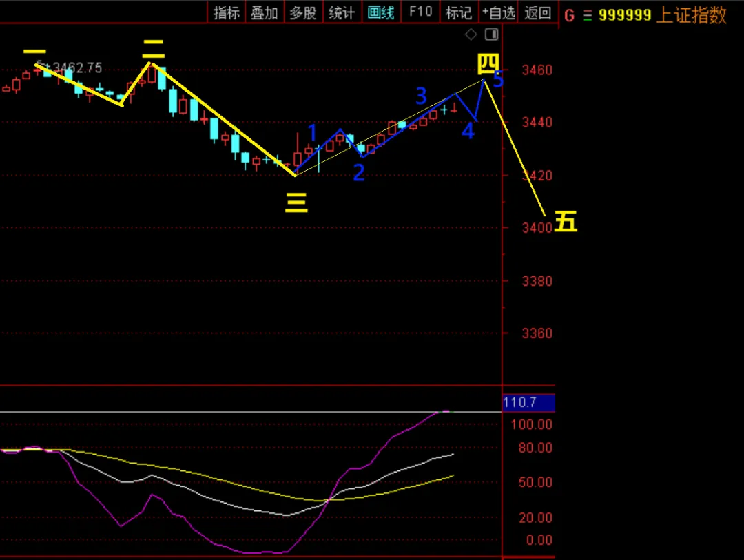
Task: Open F10 company info
Action: click(x=420, y=12)
